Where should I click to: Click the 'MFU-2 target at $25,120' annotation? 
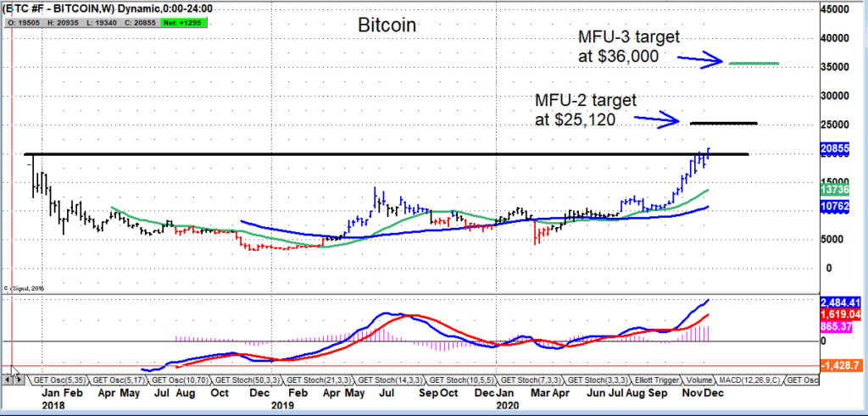coord(585,111)
